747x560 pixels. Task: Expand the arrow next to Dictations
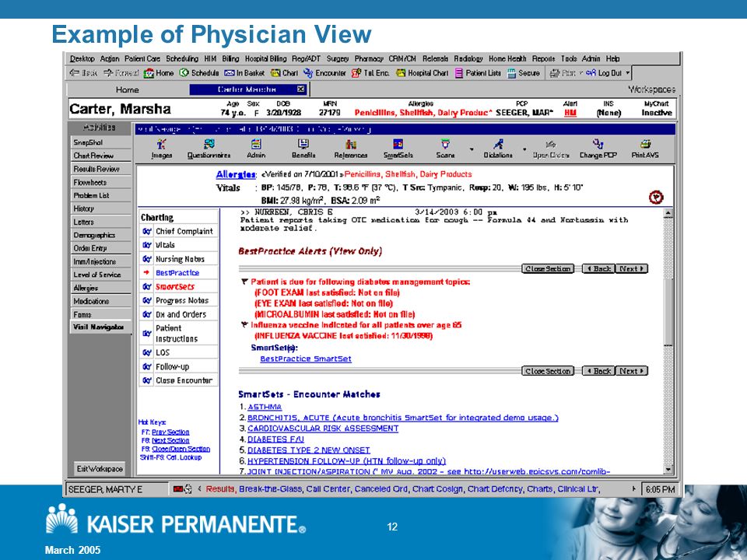pyautogui.click(x=524, y=149)
